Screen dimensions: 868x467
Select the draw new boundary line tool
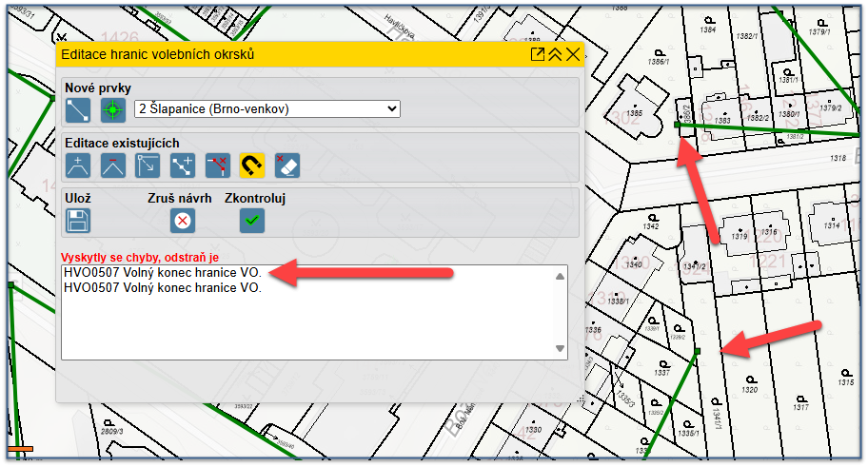point(78,110)
